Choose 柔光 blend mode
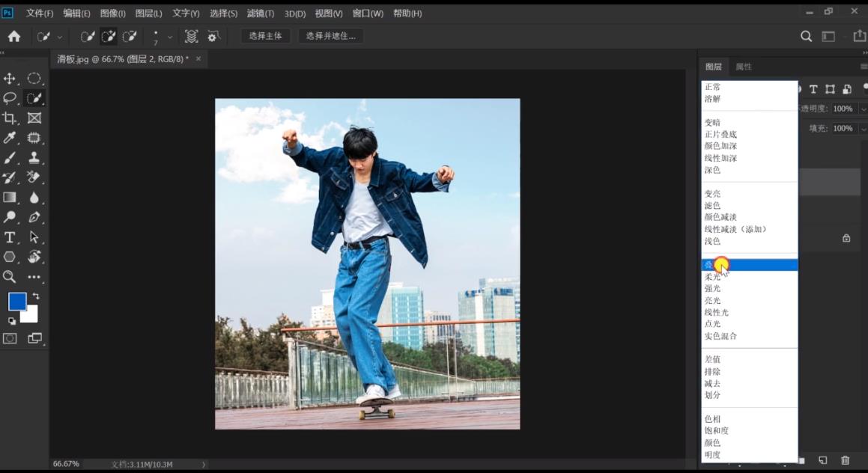 712,277
